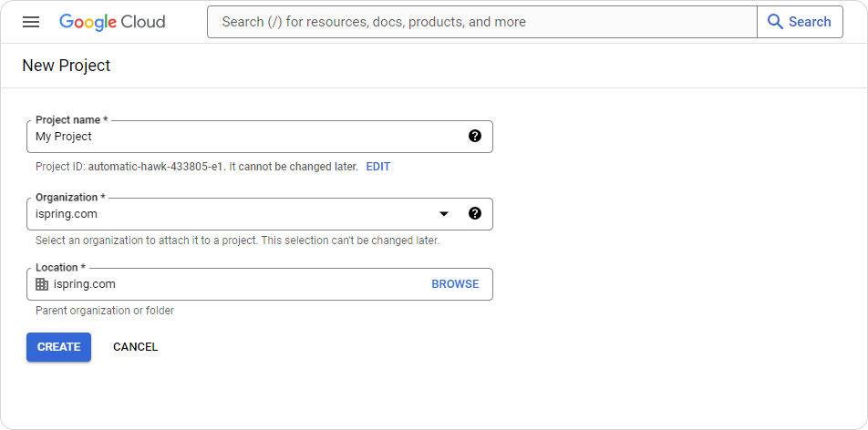Click the Google Cloud logo
The image size is (868, 430).
pos(112,22)
